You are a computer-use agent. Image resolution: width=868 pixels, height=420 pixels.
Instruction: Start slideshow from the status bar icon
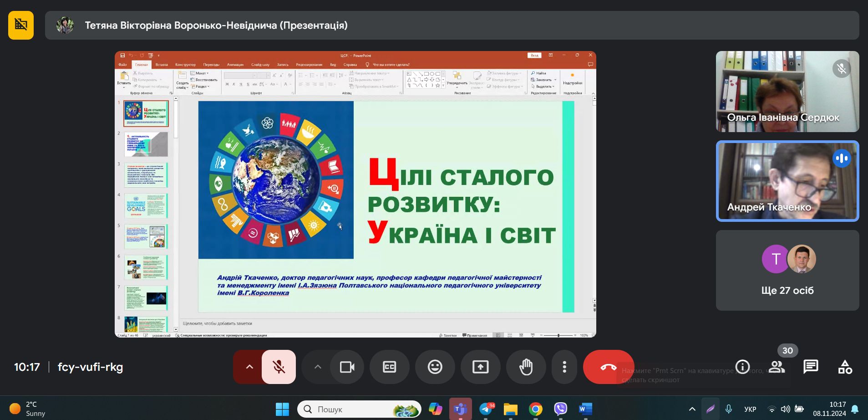pyautogui.click(x=533, y=335)
